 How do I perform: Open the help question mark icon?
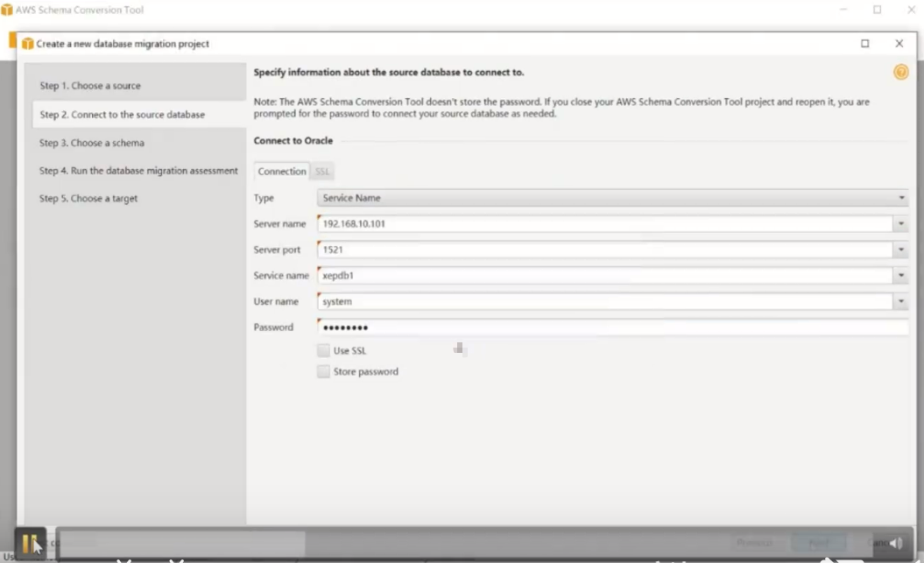point(900,72)
